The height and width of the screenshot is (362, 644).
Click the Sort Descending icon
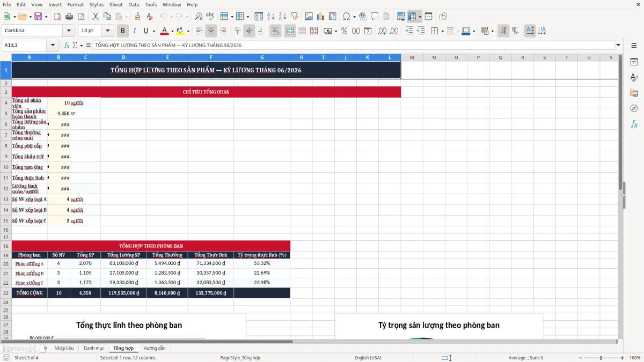click(282, 17)
